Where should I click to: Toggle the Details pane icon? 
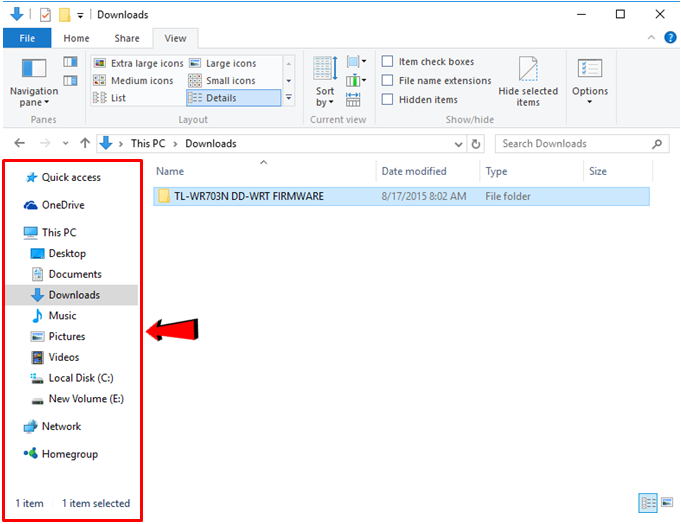tap(70, 80)
